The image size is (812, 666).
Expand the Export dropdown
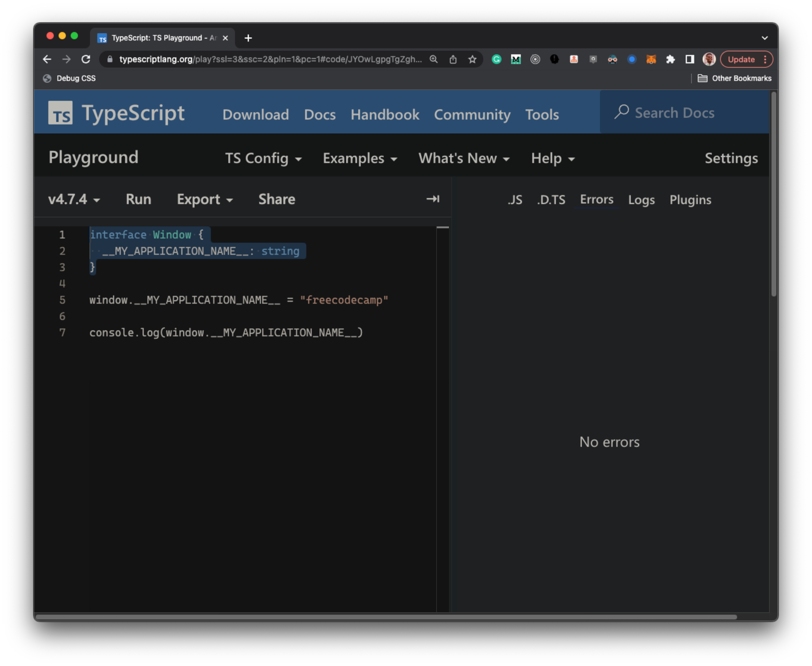point(205,200)
